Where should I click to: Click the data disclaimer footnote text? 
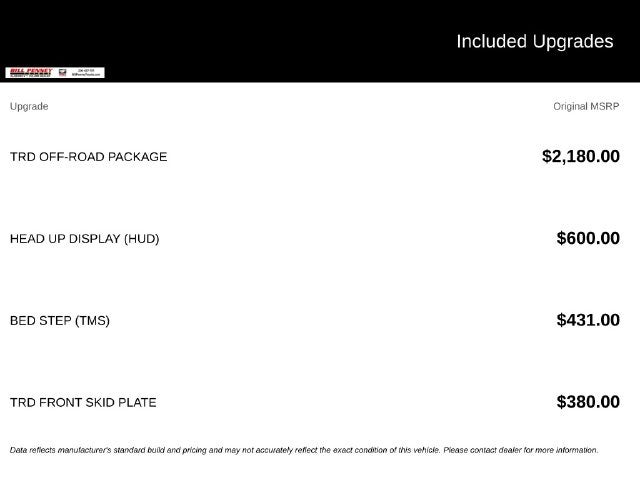(x=304, y=450)
